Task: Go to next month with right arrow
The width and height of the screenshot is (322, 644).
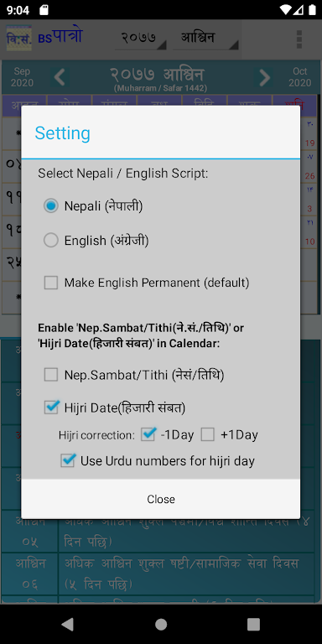Action: click(x=264, y=77)
